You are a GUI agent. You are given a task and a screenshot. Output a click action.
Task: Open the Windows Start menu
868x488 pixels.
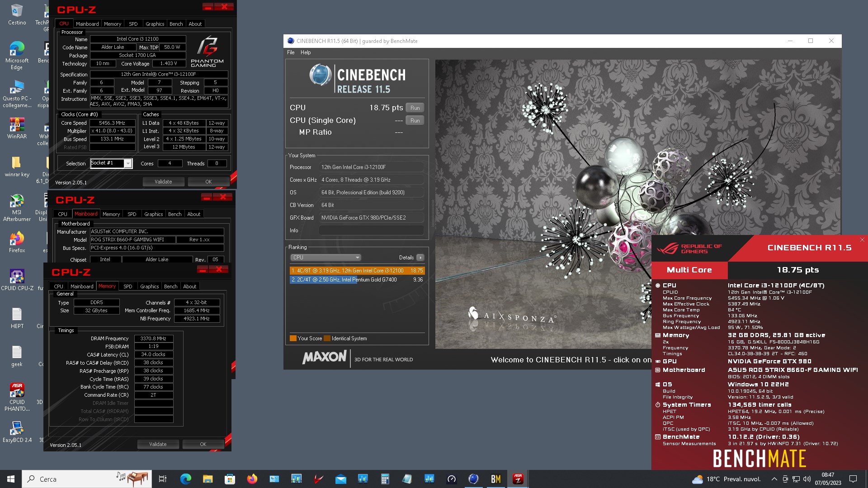(11, 479)
